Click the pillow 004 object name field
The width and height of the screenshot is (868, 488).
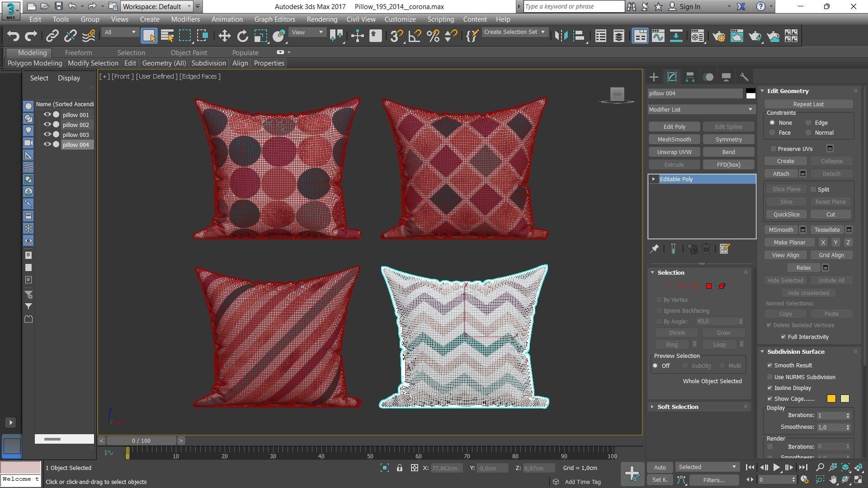[695, 94]
